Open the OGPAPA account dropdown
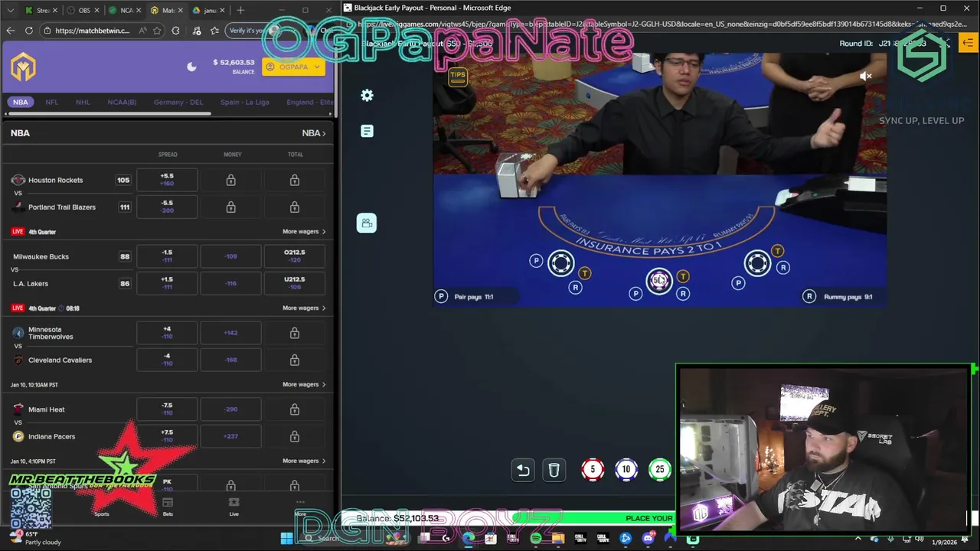 click(x=293, y=67)
